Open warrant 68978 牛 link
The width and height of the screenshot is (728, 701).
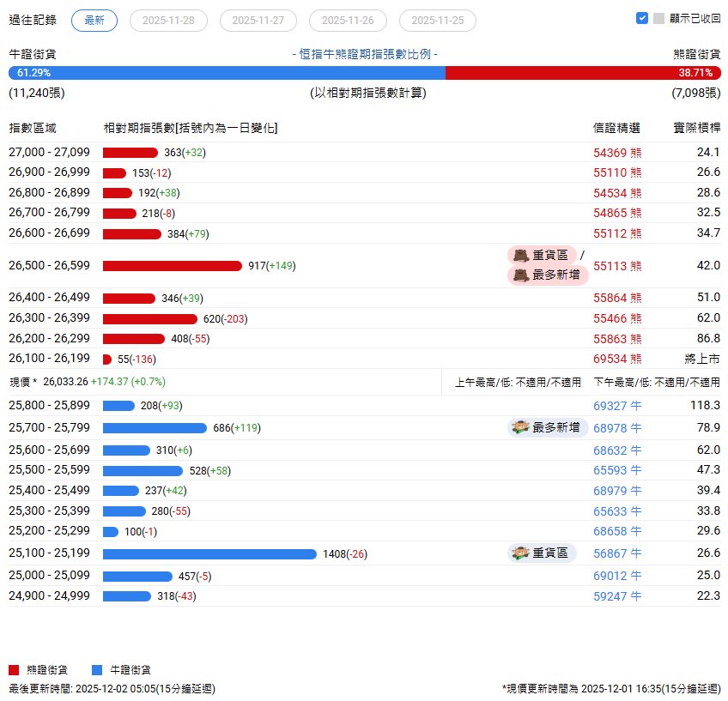[x=617, y=428]
